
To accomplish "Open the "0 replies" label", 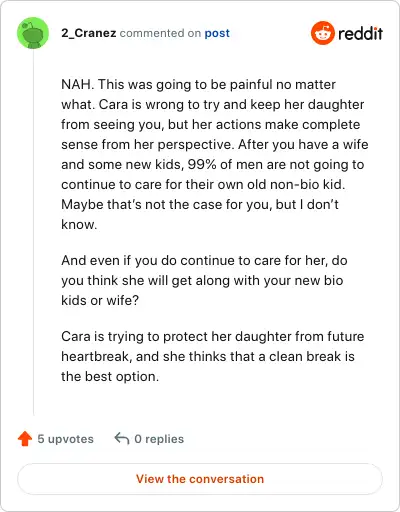I will (x=159, y=439).
